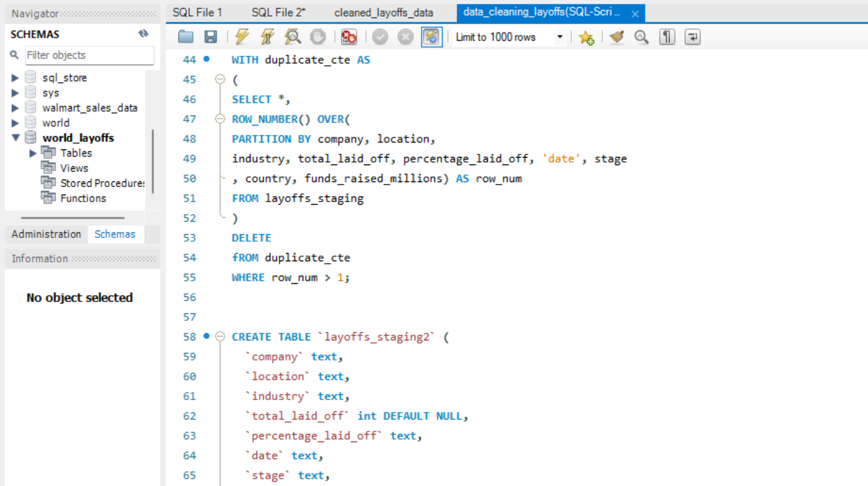Expand the Tables node under world_layoffs

[x=33, y=153]
